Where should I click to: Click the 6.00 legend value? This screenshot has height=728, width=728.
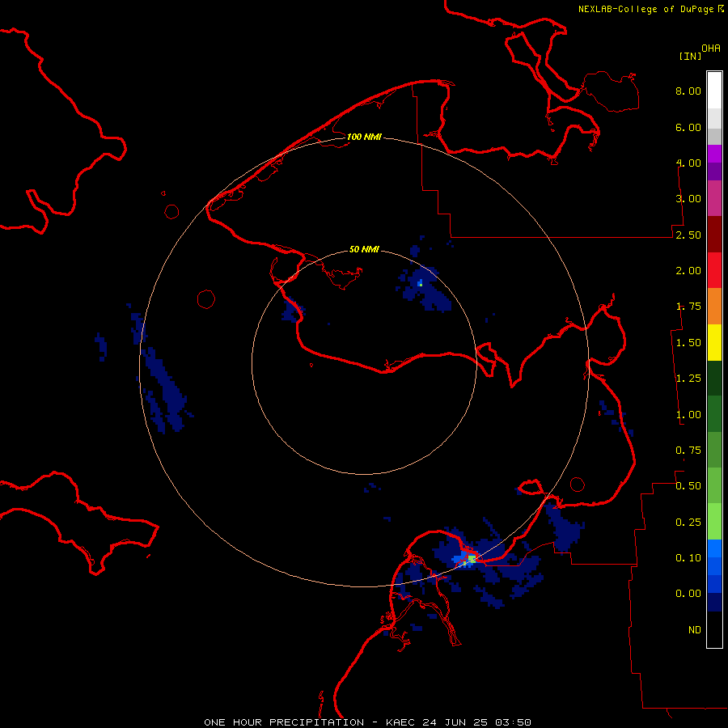(688, 127)
